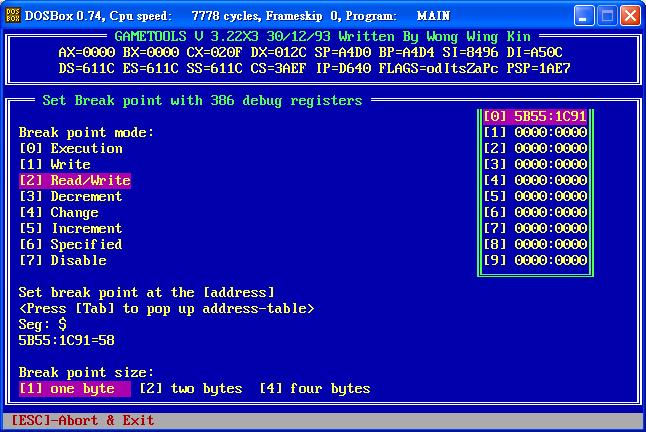The height and width of the screenshot is (432, 646).
Task: Set break point size to four bytes
Action: [315, 388]
